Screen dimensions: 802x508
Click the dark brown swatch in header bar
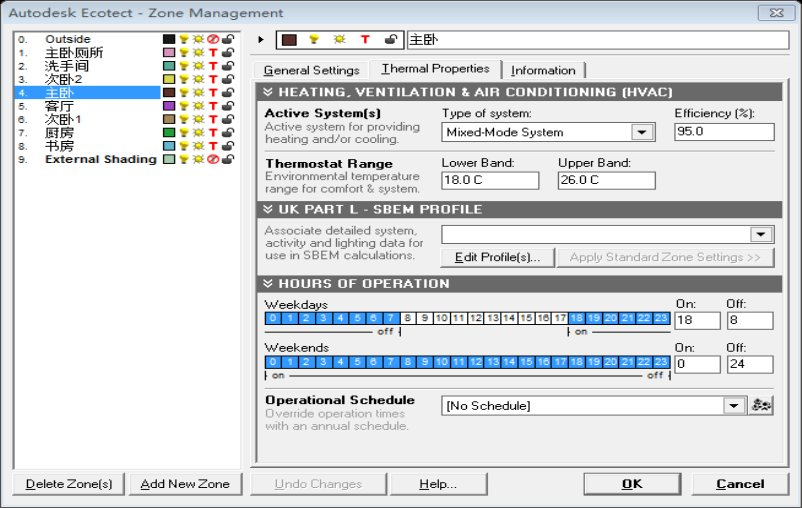(289, 39)
